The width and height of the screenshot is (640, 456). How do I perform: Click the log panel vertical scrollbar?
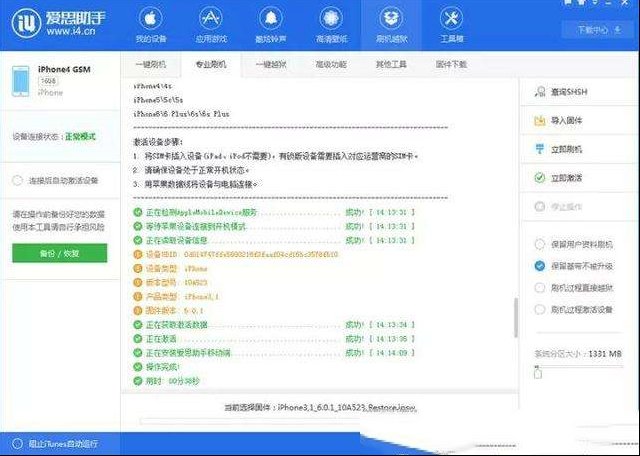pyautogui.click(x=516, y=318)
